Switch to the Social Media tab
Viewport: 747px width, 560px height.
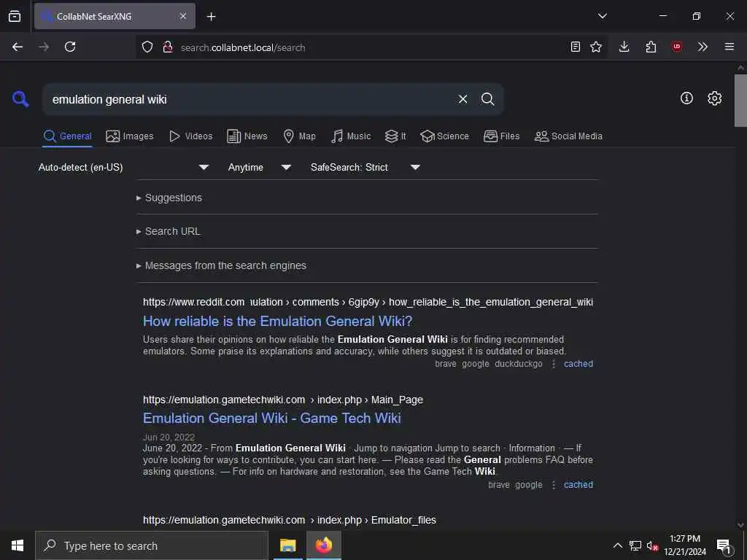point(568,136)
